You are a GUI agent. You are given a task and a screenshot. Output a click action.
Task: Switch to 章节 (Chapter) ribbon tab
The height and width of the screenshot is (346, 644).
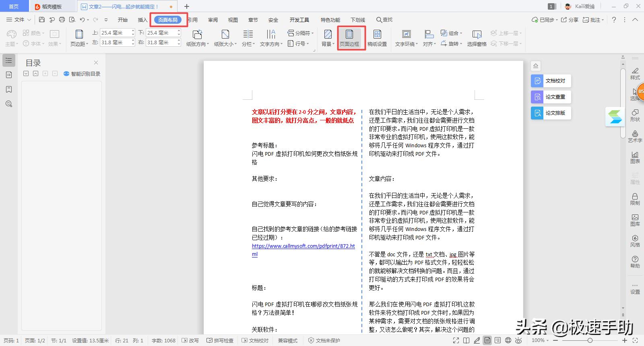[253, 20]
